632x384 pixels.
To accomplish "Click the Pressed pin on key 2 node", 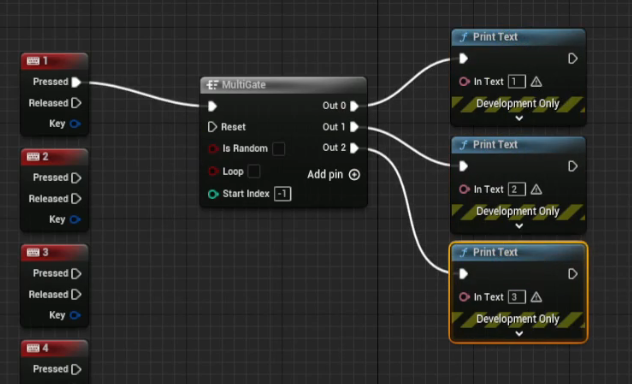I will [76, 178].
